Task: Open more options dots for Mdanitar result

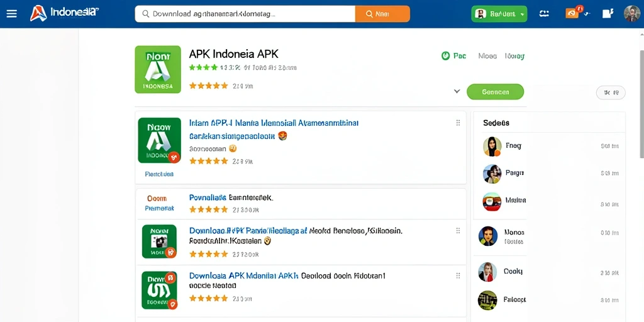Action: pyautogui.click(x=458, y=275)
